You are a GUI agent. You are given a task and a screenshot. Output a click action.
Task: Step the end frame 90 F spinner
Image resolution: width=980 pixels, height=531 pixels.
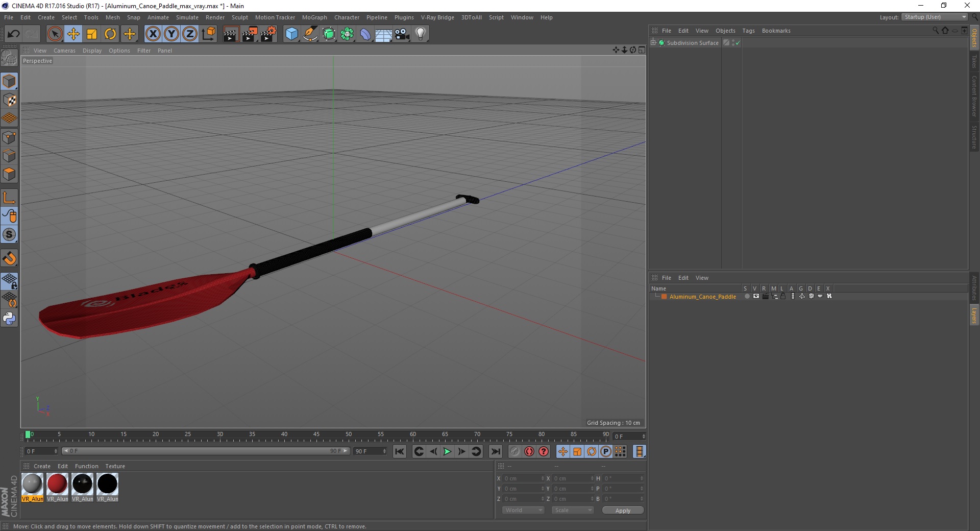(384, 451)
